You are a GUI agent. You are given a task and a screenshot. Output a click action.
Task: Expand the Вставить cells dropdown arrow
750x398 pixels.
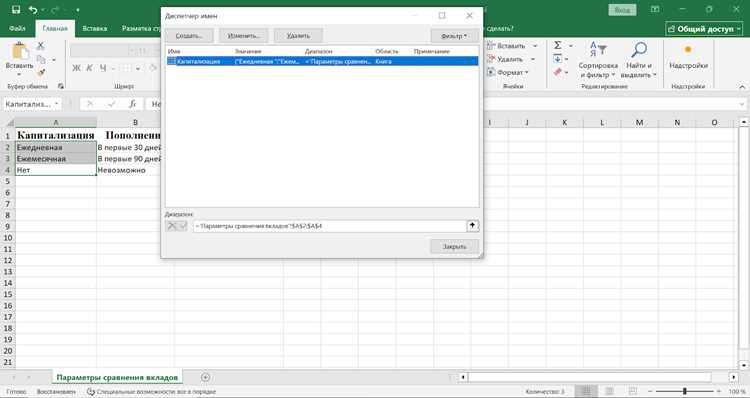tap(535, 46)
